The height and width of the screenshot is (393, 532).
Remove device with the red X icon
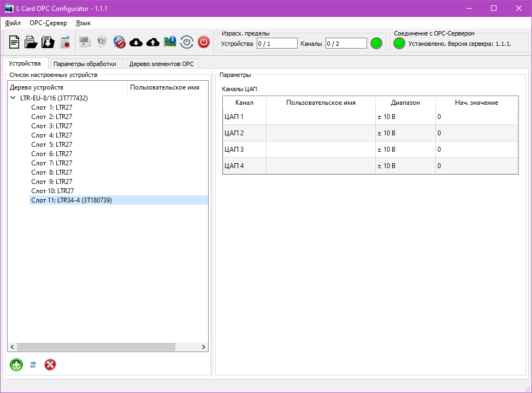click(x=50, y=365)
